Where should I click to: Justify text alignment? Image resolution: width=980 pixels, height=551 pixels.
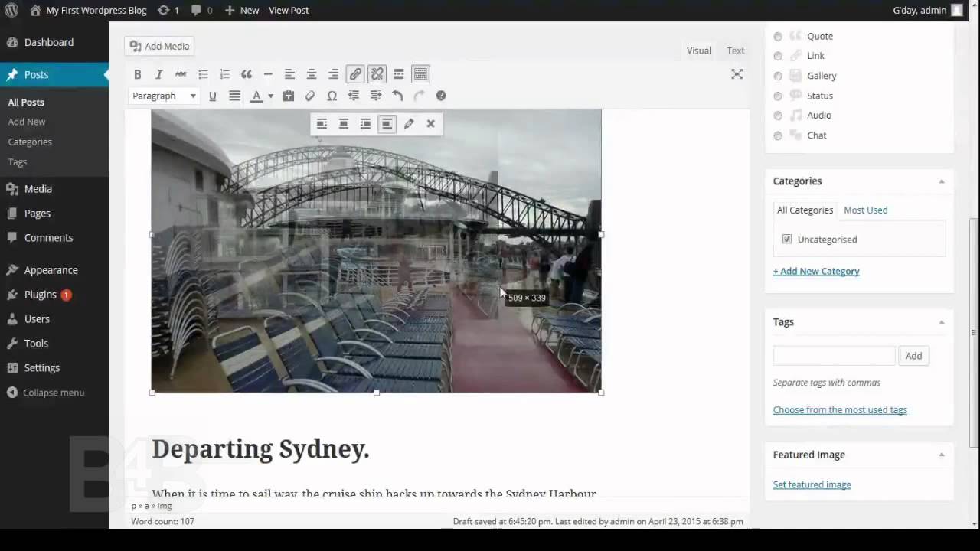pyautogui.click(x=235, y=96)
